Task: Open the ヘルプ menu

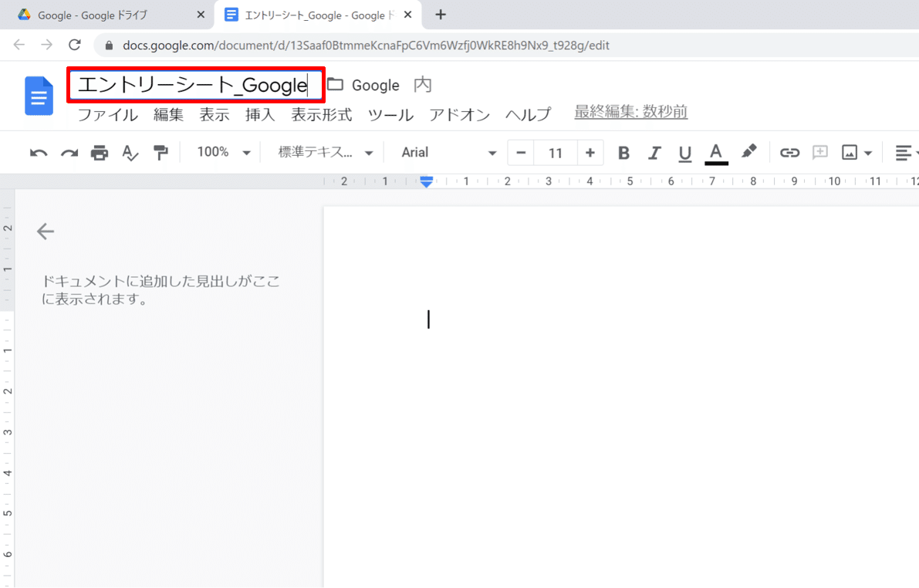Action: pos(528,114)
